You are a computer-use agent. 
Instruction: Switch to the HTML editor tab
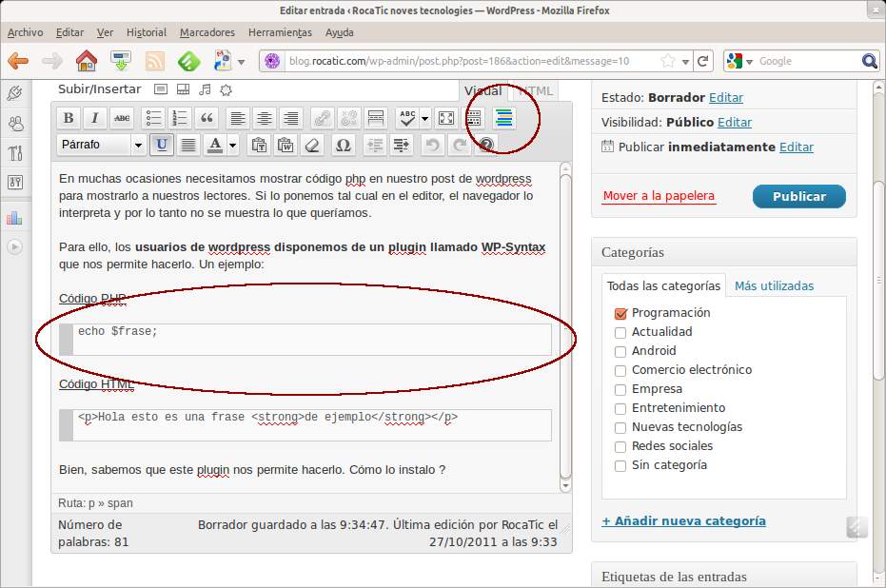pyautogui.click(x=535, y=91)
